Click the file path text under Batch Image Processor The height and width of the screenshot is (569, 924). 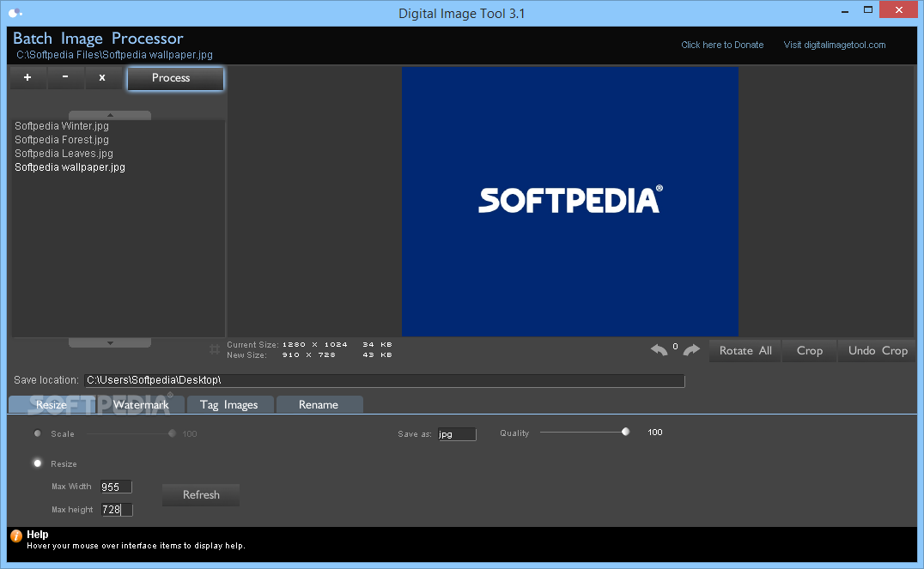click(114, 55)
